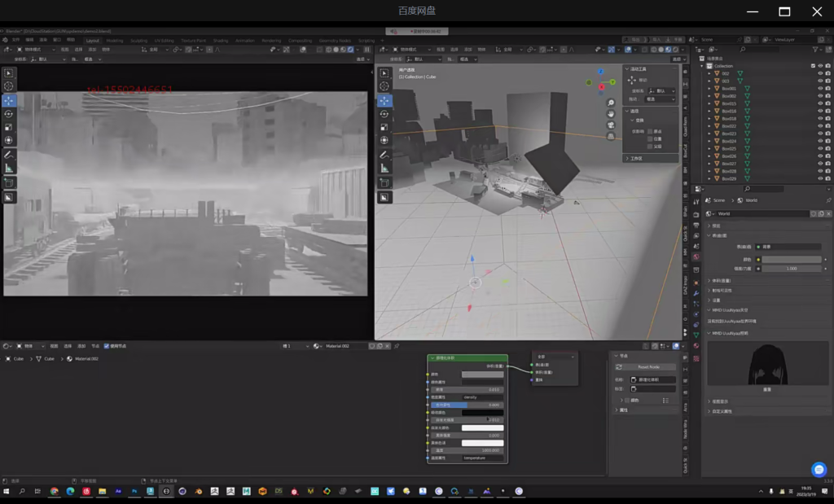Enable the Use Nodes checkbox
834x504 pixels.
(x=107, y=346)
